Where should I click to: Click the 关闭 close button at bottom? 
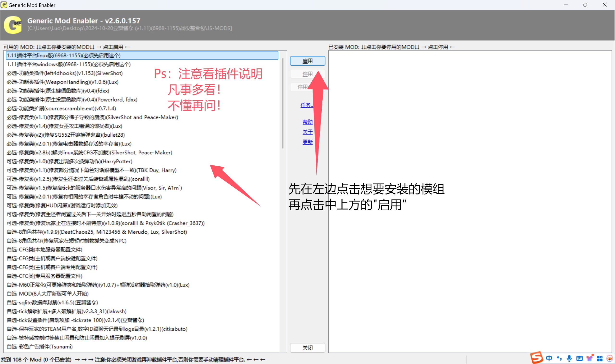coord(307,348)
